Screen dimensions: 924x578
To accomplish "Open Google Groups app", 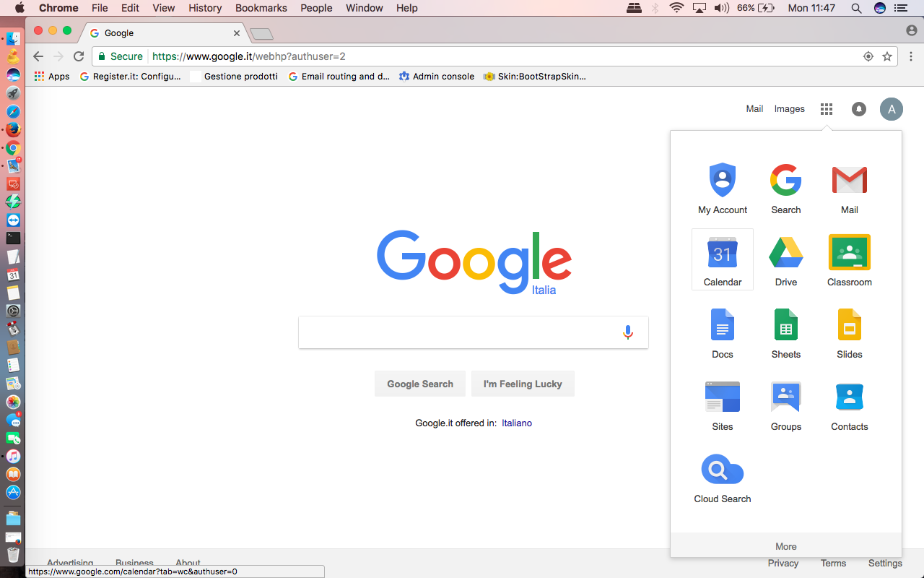I will 786,405.
